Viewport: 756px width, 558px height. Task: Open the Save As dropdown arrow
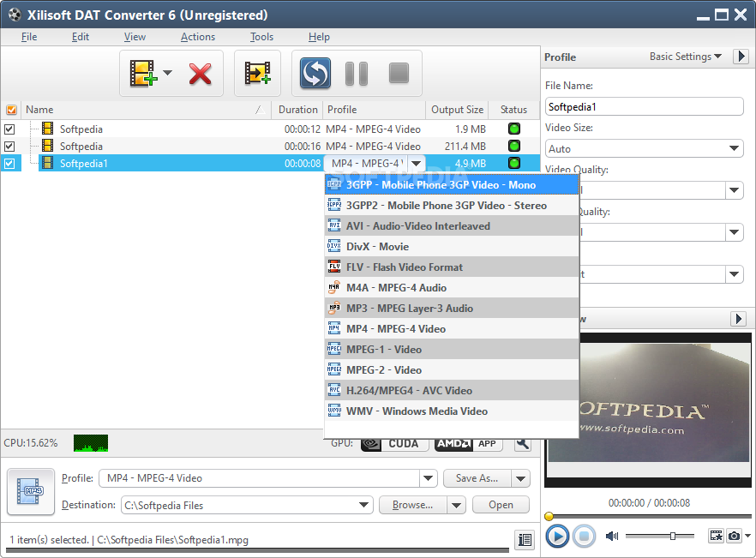click(521, 478)
